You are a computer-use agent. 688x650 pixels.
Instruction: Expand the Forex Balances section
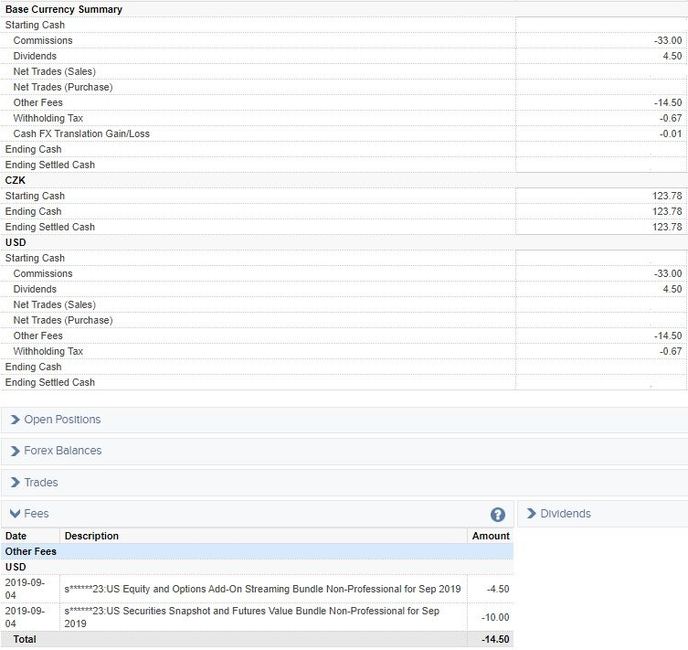[x=62, y=451]
